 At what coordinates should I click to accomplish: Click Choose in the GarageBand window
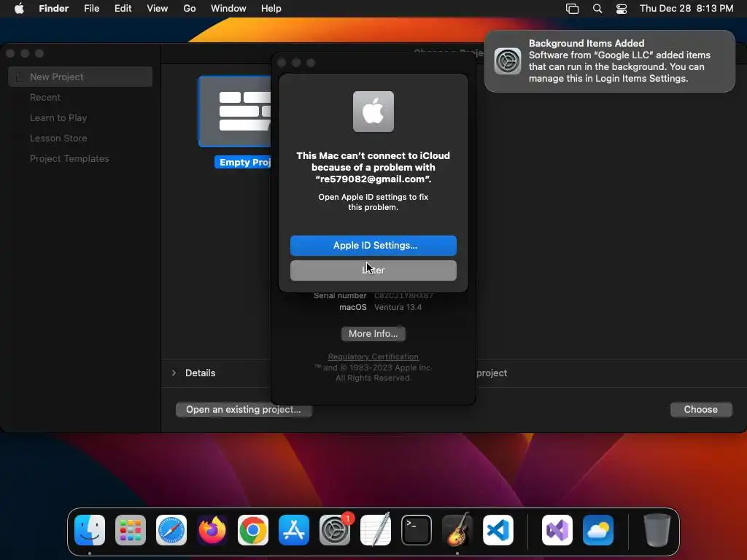point(701,410)
